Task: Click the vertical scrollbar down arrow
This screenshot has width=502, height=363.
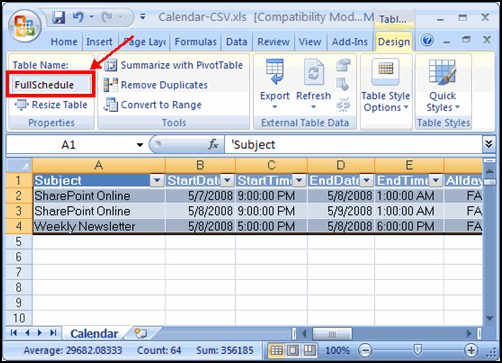Action: click(x=489, y=318)
